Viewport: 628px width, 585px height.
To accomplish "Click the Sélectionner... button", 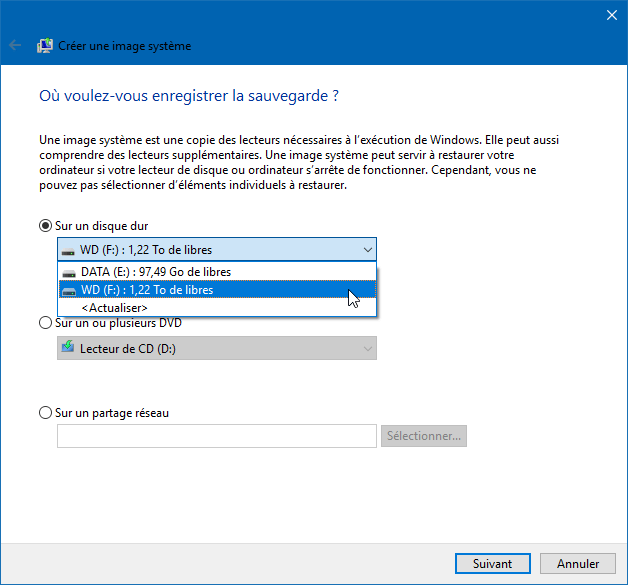I will point(424,436).
